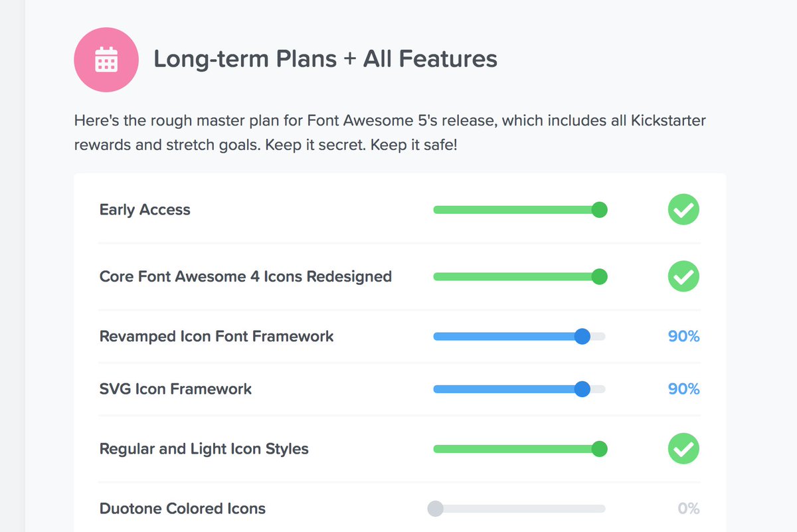Viewport: 797px width, 532px height.
Task: Click Core Font Awesome 4 Icons slider handle
Action: pyautogui.click(x=599, y=276)
